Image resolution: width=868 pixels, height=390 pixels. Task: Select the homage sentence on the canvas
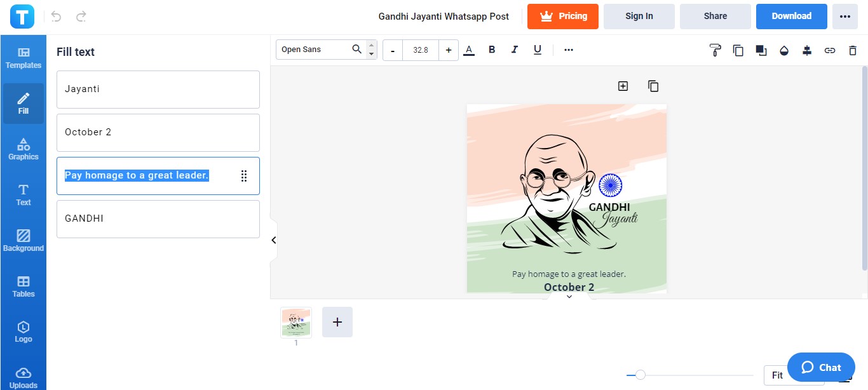coord(569,274)
